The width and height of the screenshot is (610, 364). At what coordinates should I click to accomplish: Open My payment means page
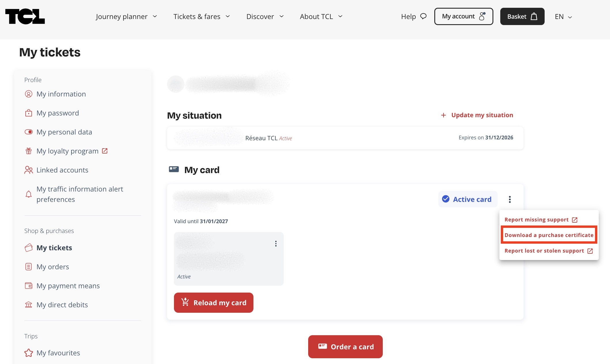[68, 286]
